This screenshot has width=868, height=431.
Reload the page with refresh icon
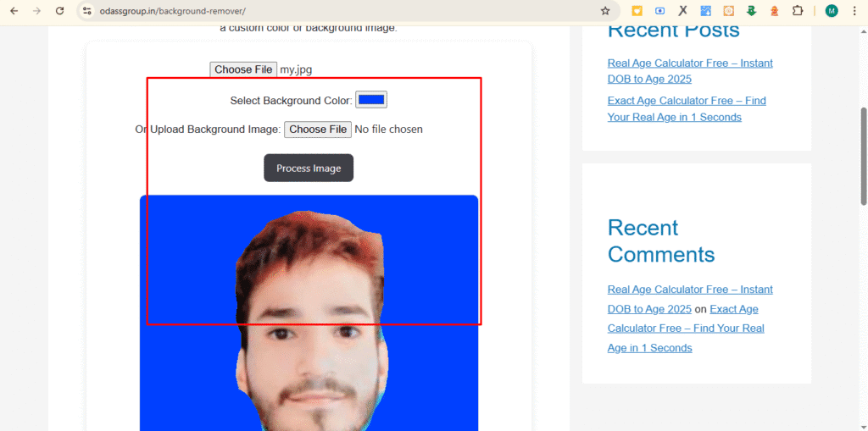pyautogui.click(x=58, y=11)
